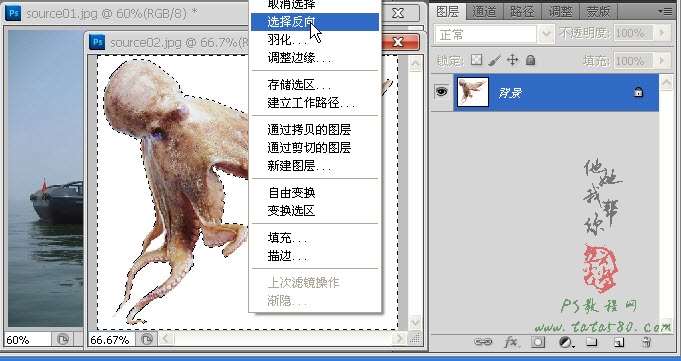
Task: Open the layer style fx menu
Action: (511, 342)
